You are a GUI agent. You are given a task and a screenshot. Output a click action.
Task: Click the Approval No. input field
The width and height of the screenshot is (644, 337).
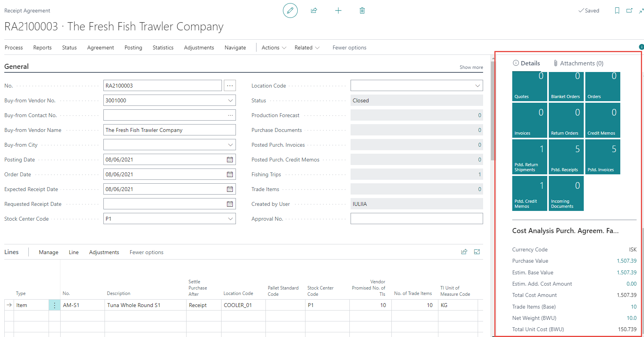[416, 219]
